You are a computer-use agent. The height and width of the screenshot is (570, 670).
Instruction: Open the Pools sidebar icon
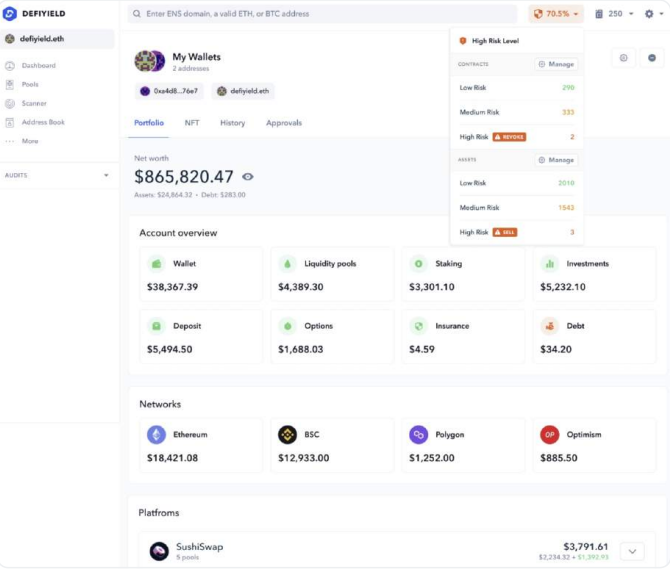pyautogui.click(x=11, y=85)
